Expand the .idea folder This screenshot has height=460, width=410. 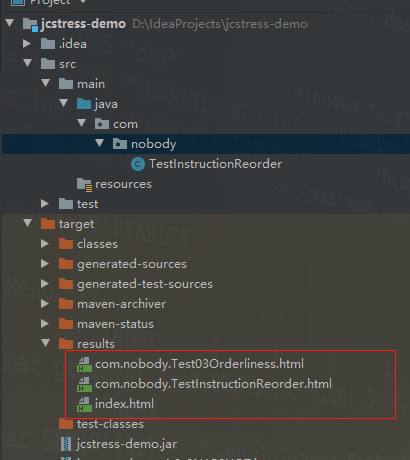[27, 44]
